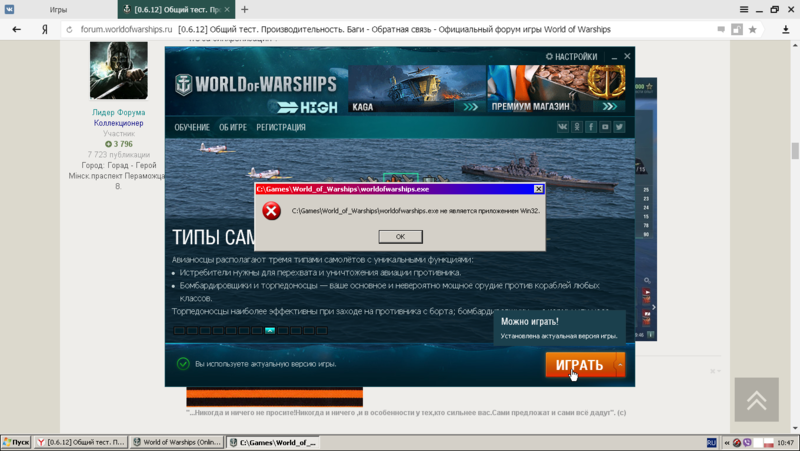This screenshot has width=800, height=451.
Task: Click the page vertical scrollbar thumb
Action: (x=795, y=151)
